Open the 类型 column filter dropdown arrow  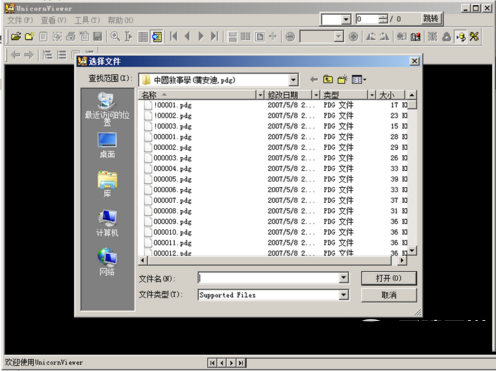point(371,95)
